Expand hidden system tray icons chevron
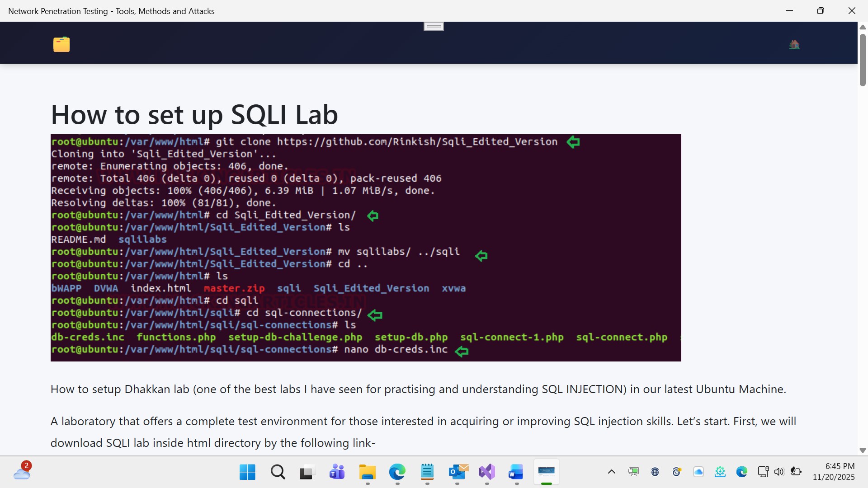Screen dimensions: 868x488 [611, 472]
